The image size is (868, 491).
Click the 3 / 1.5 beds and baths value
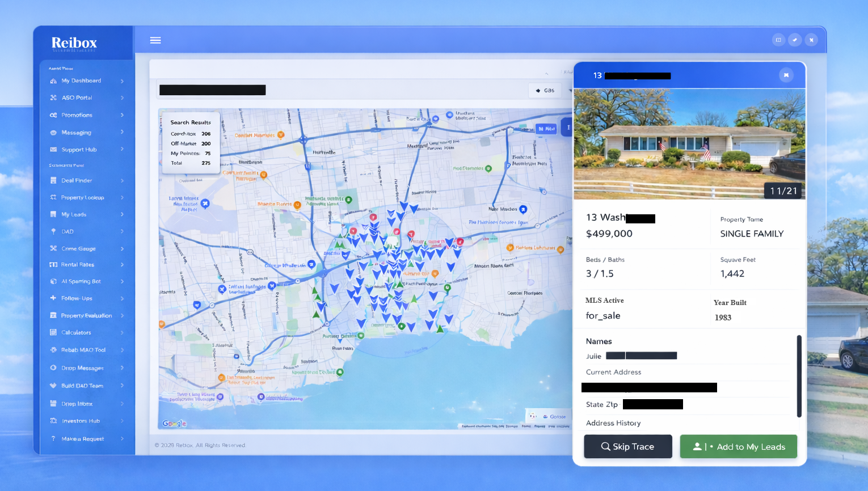[600, 274]
